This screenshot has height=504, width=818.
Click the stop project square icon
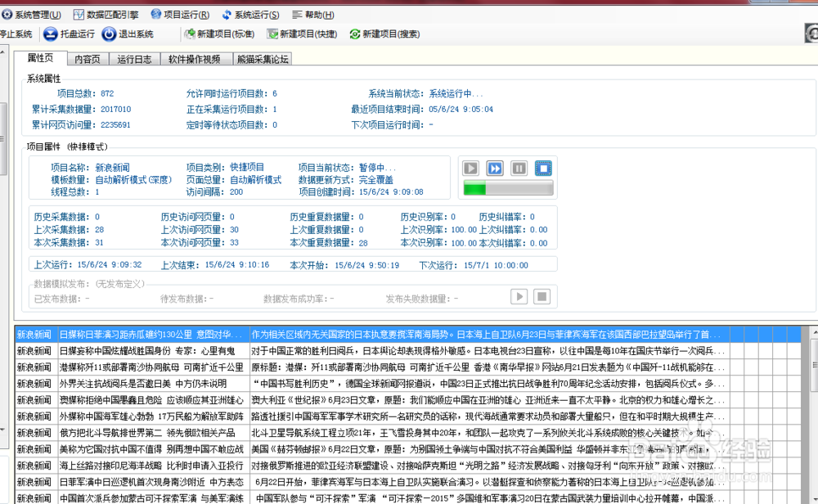(542, 168)
